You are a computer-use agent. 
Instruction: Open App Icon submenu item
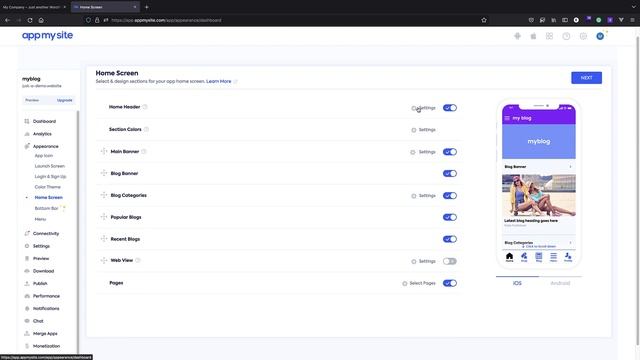[44, 156]
